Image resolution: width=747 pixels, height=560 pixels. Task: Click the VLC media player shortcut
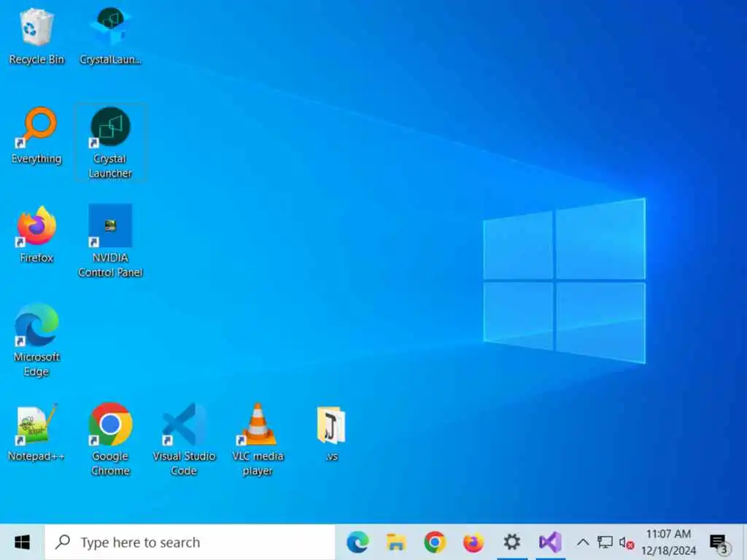click(x=258, y=439)
